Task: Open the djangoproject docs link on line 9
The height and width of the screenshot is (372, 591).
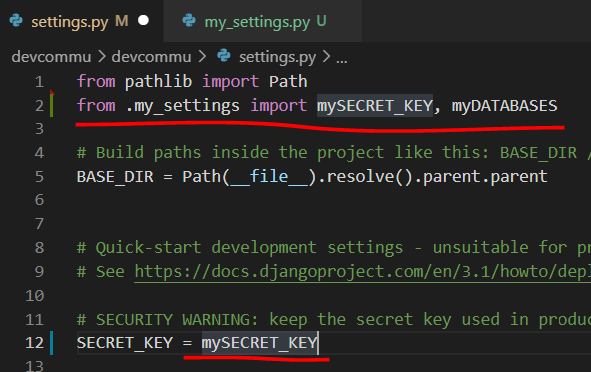Action: (363, 272)
